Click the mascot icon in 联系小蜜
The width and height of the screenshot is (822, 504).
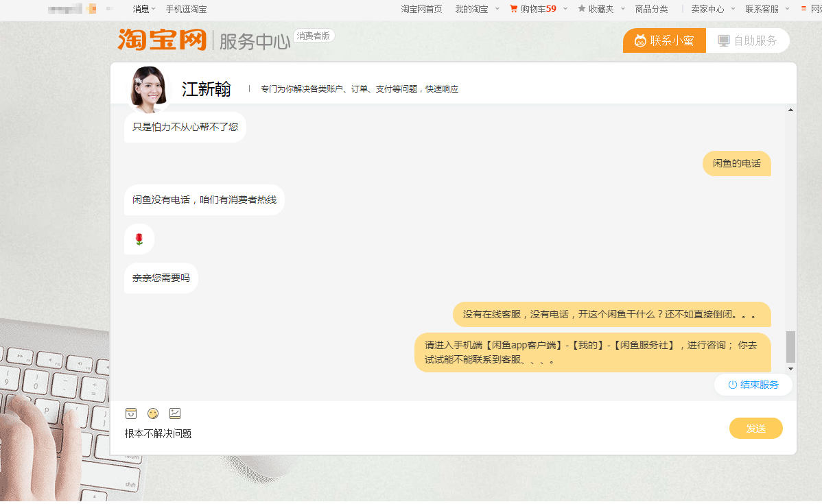[x=640, y=41]
